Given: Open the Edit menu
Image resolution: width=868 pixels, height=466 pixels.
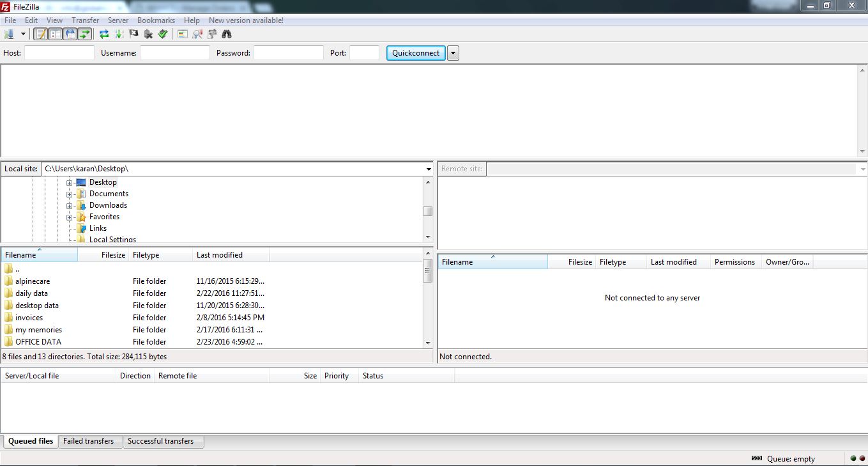Looking at the screenshot, I should 31,20.
